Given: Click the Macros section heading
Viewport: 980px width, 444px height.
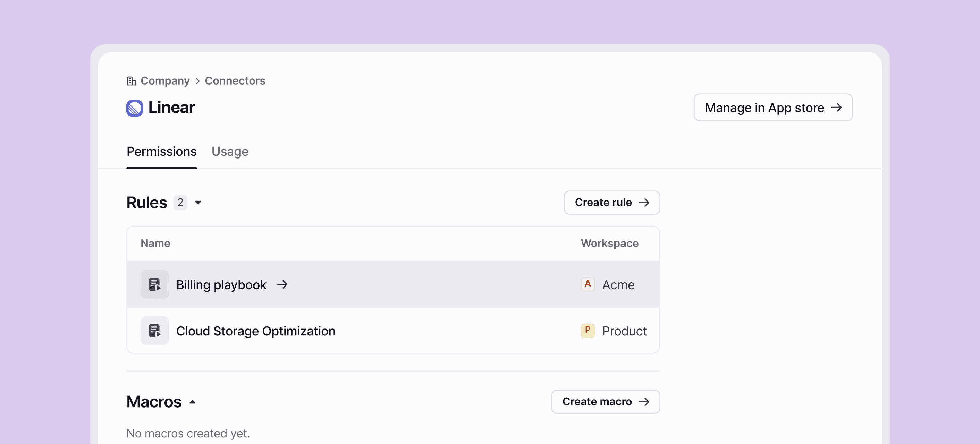Looking at the screenshot, I should pos(154,402).
